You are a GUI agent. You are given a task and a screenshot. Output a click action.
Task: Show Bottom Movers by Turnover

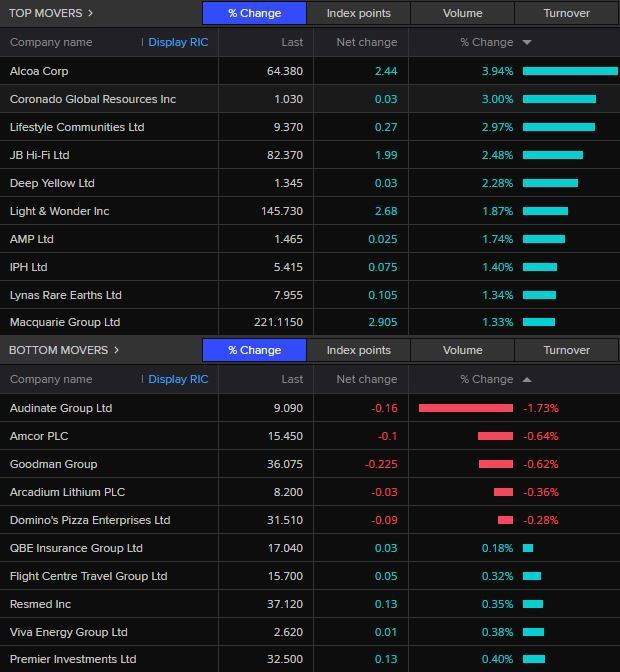566,350
